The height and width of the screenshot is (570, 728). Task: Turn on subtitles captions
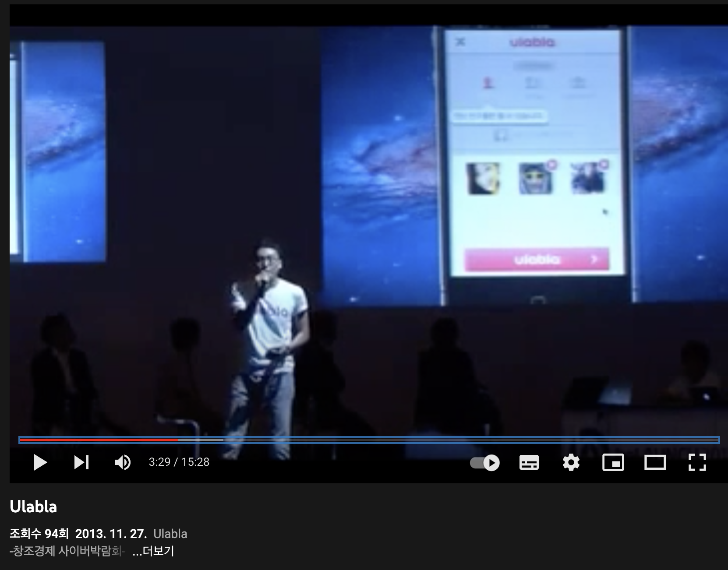click(x=529, y=462)
